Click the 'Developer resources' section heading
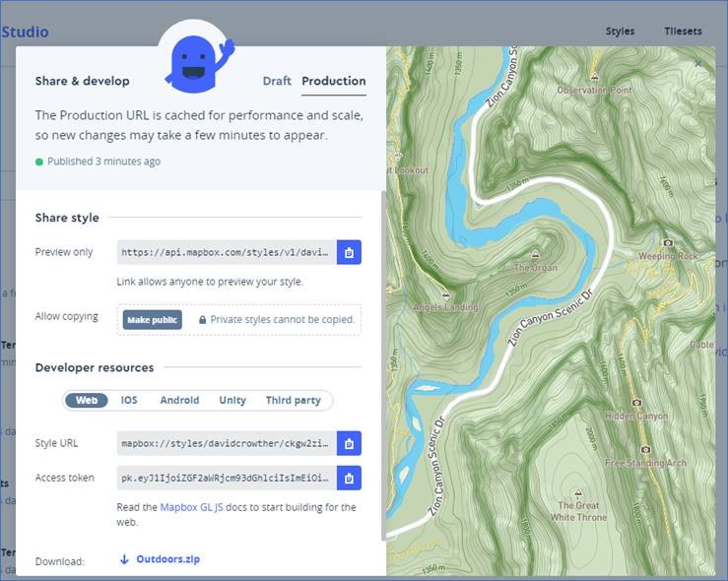728x581 pixels. point(95,367)
